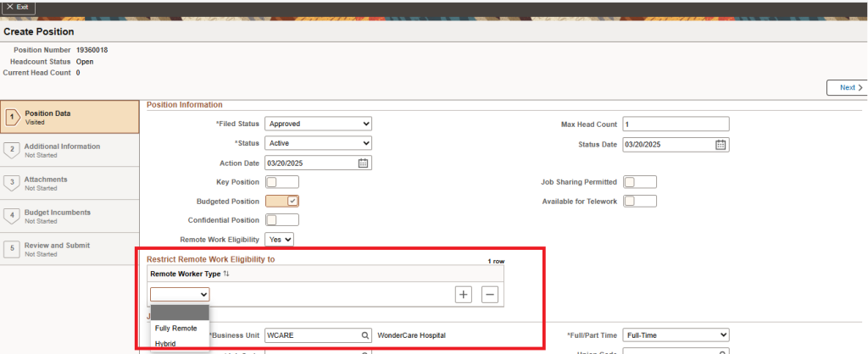
Task: Click the minus icon to delete row
Action: 489,294
